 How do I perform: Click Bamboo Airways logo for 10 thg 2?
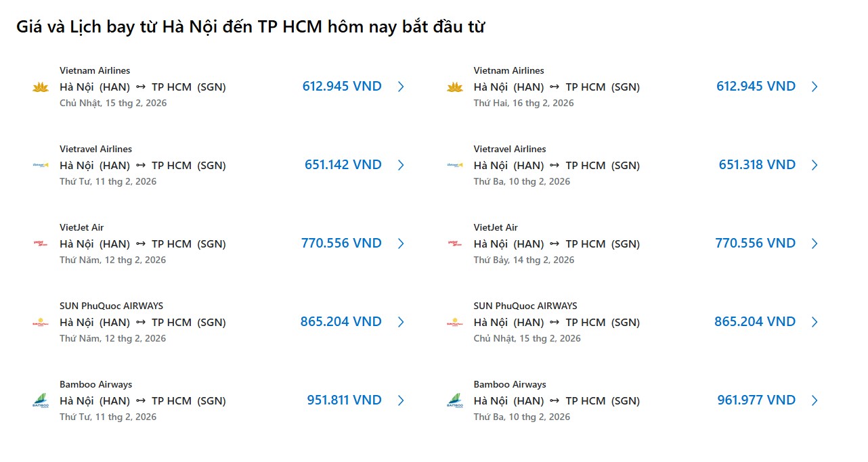coord(454,400)
